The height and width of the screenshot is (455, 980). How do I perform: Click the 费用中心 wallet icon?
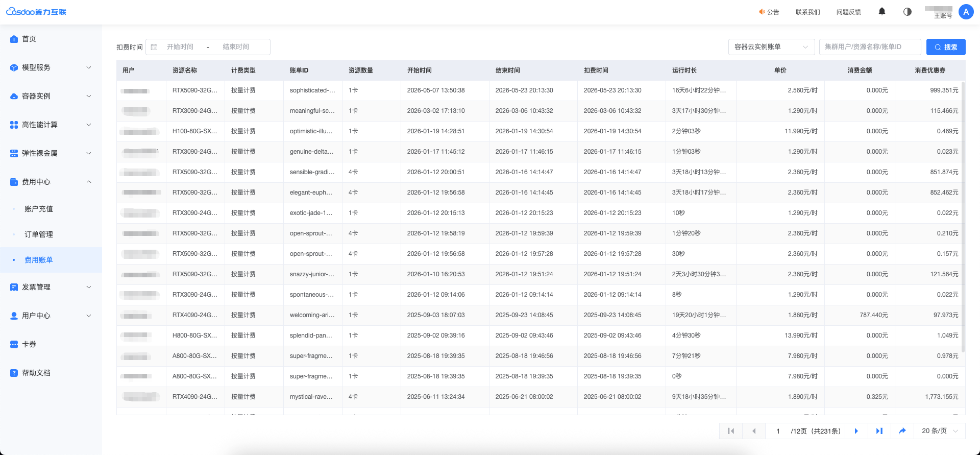14,182
